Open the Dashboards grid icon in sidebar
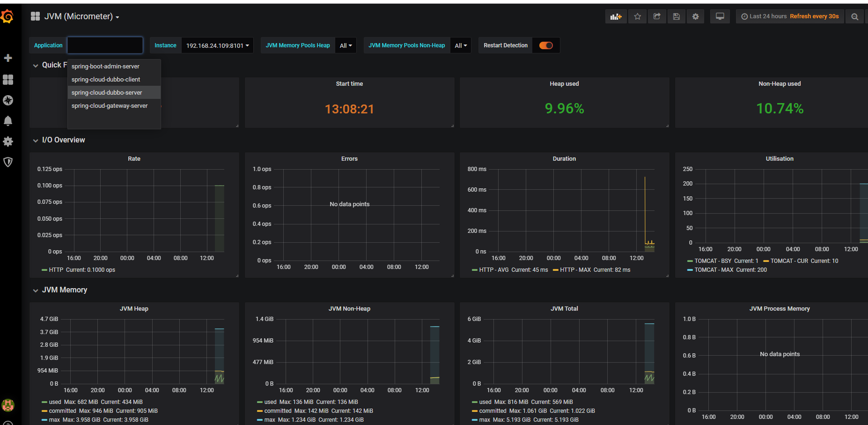The width and height of the screenshot is (868, 425). pos(8,80)
